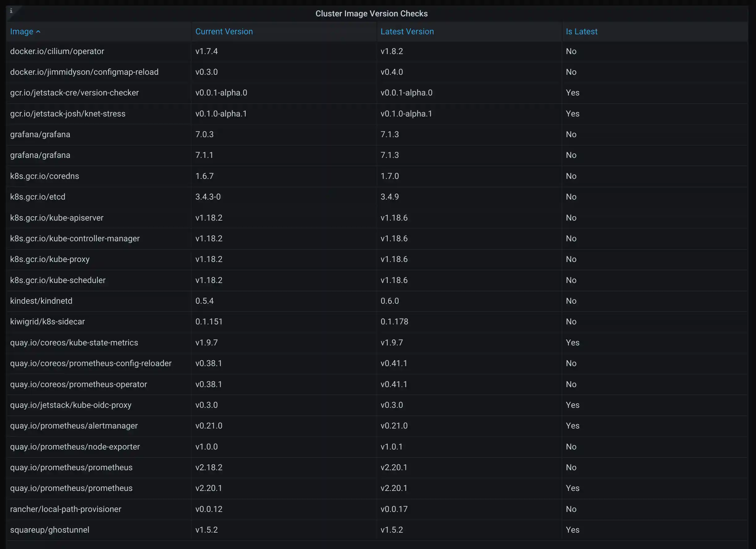Select the docker.io/cilium/operator cell
The height and width of the screenshot is (549, 756).
(57, 51)
